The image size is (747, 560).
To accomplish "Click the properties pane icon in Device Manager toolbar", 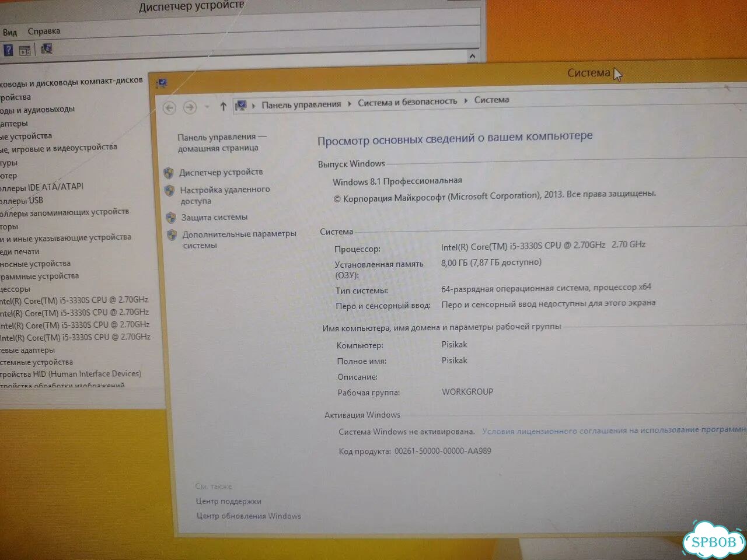I will tap(25, 51).
